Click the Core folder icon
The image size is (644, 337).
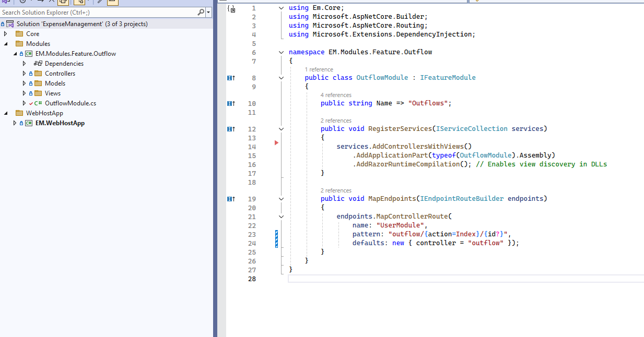19,34
